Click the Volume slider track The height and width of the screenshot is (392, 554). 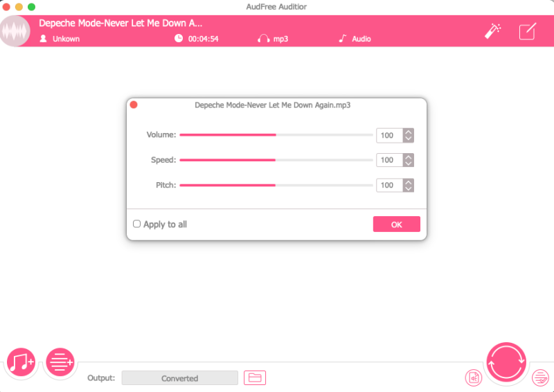pyautogui.click(x=276, y=134)
